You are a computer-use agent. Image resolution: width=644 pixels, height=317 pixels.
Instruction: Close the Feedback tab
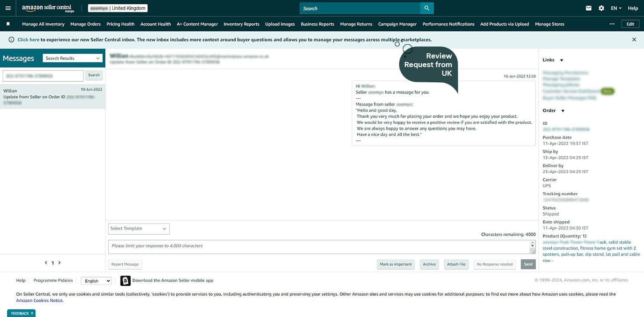point(32,313)
